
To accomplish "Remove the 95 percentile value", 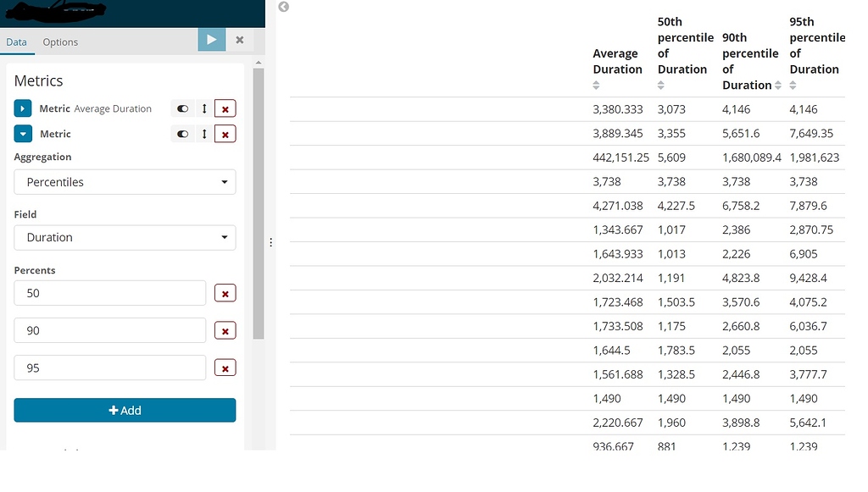I will pos(224,368).
